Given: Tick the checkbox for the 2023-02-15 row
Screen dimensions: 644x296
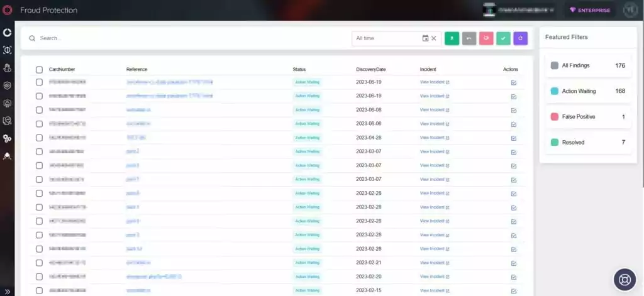Looking at the screenshot, I should tap(39, 291).
